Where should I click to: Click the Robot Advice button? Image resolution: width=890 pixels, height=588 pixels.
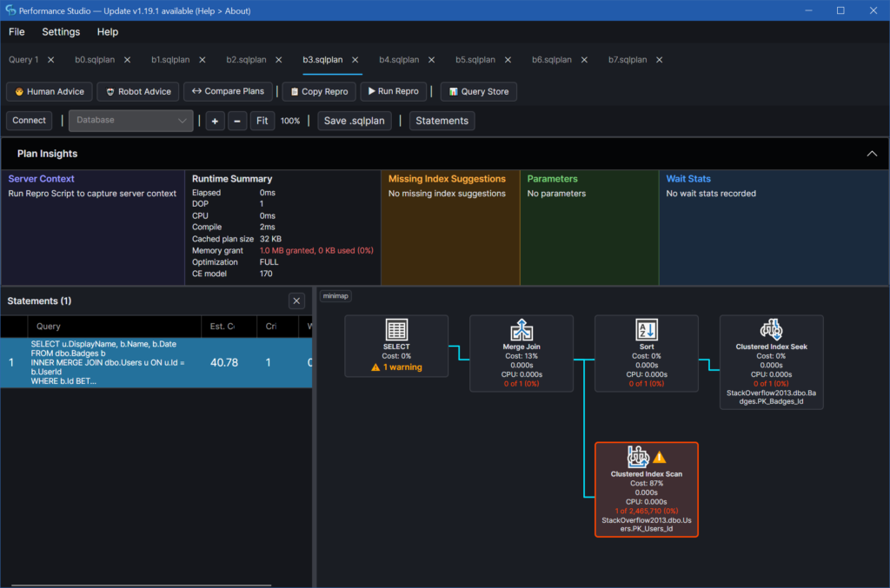pos(138,91)
